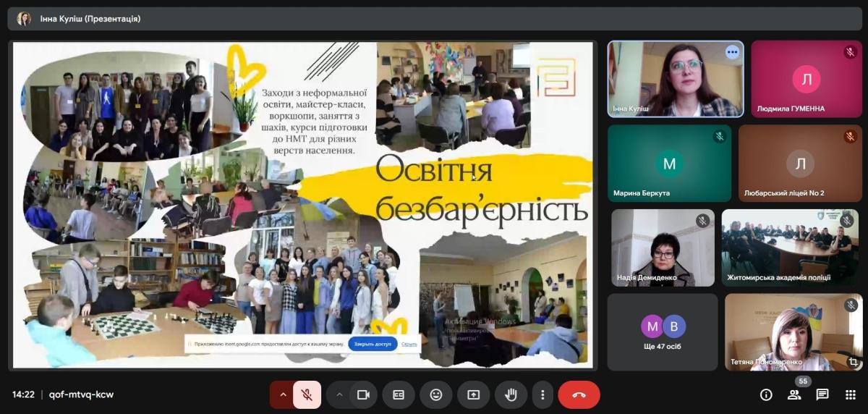Click the 55 participant count badge

coord(802,381)
